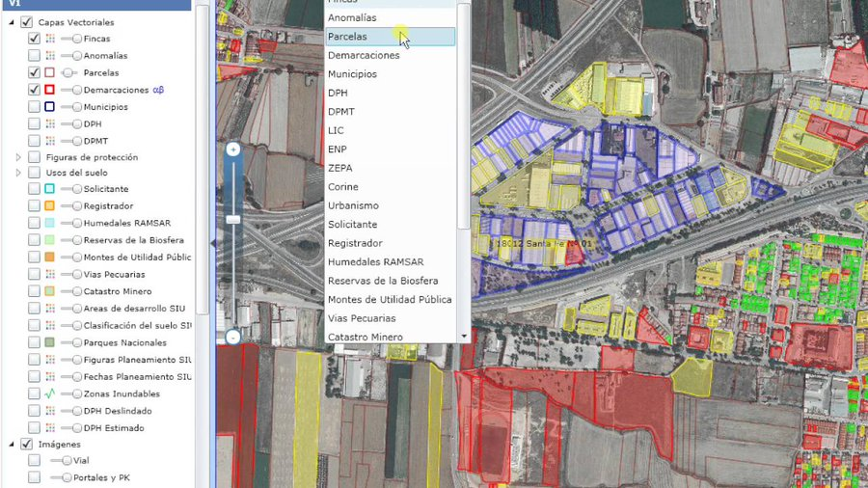868x488 pixels.
Task: Click the Catastro Minero layer symbol
Action: coord(50,291)
